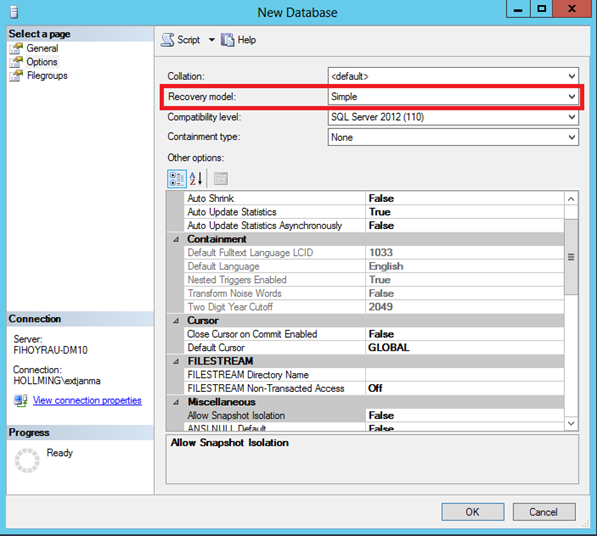Image resolution: width=597 pixels, height=536 pixels.
Task: Click Allow Snapshot Isolation False value
Action: (x=381, y=416)
